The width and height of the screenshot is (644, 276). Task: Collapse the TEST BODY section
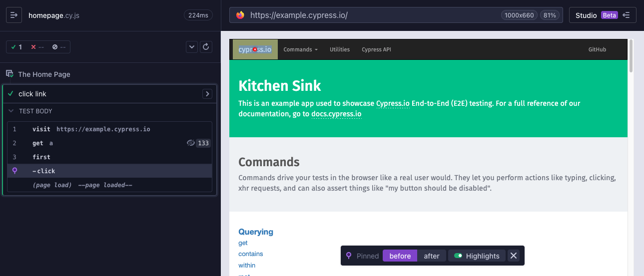(11, 111)
